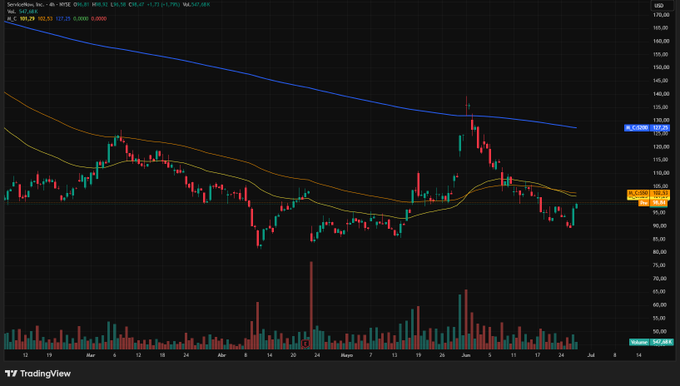Image resolution: width=680 pixels, height=386 pixels.
Task: Click the tallest red volume bar in late April
Action: click(311, 305)
